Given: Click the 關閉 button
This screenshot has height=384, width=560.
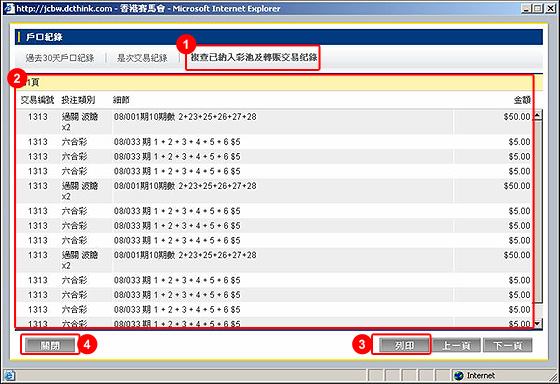Looking at the screenshot, I should click(50, 345).
